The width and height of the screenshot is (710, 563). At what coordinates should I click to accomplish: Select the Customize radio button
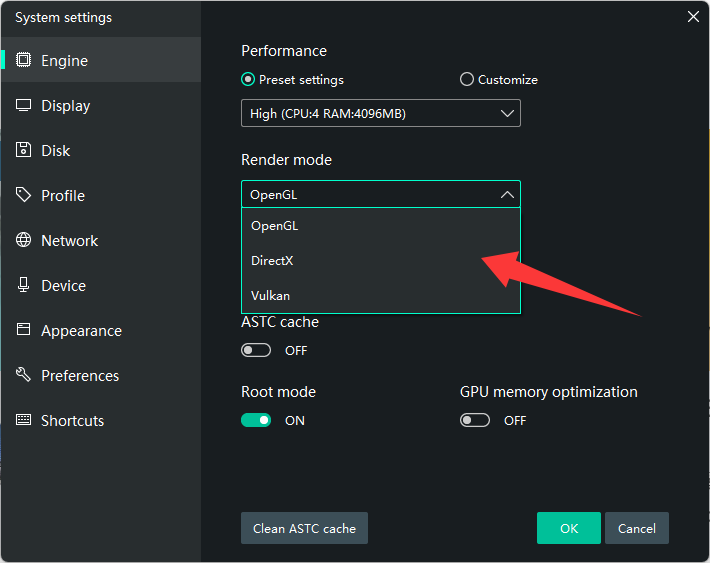coord(466,80)
